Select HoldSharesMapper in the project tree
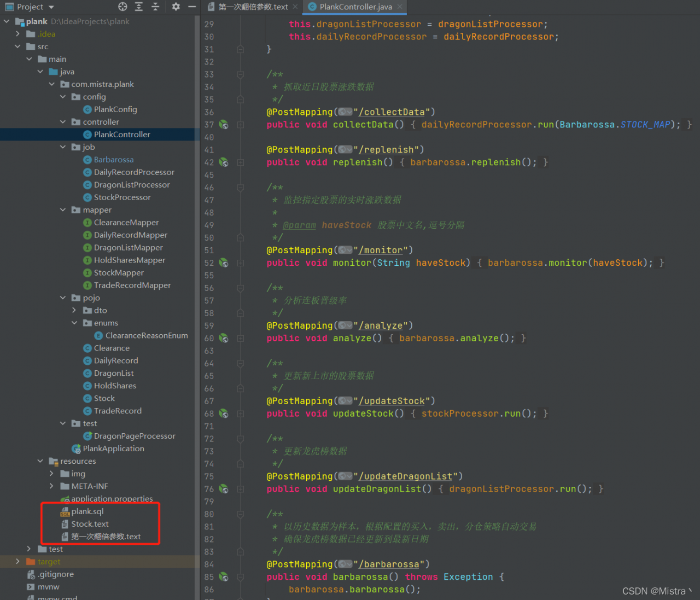Viewport: 700px width, 600px height. pyautogui.click(x=130, y=260)
